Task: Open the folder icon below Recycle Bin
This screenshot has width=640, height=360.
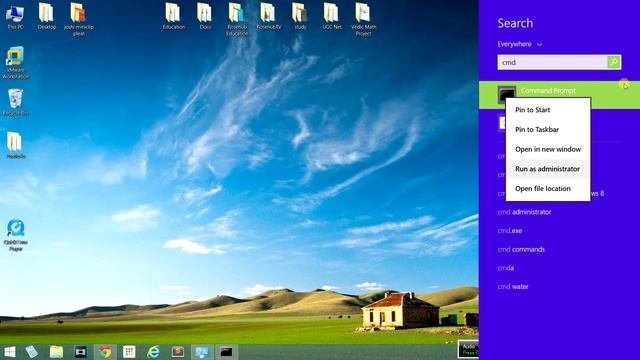Action: click(16, 145)
